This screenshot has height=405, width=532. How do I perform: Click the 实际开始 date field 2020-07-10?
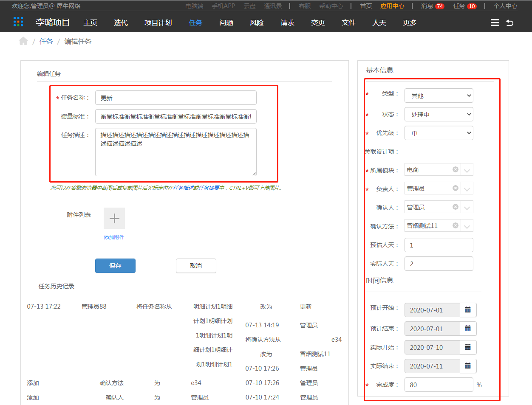click(x=432, y=347)
